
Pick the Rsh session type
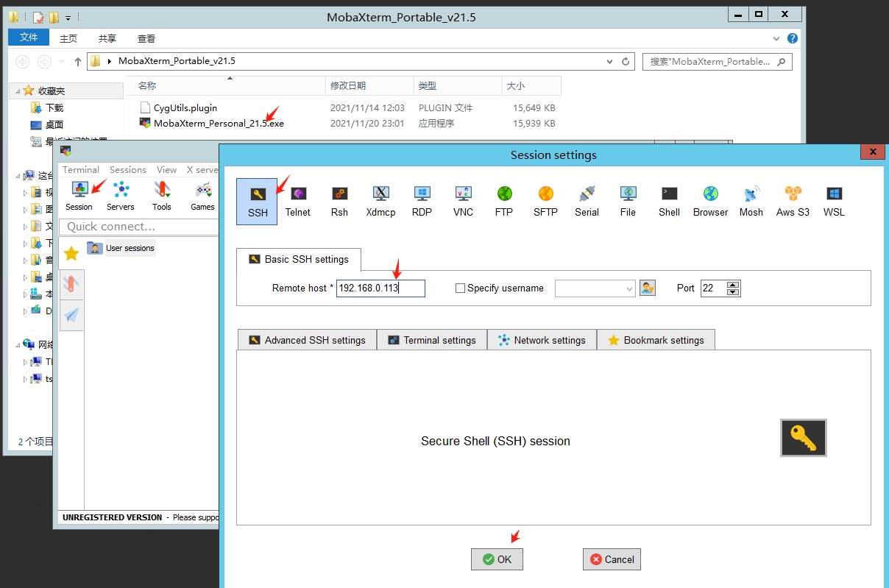click(x=339, y=202)
